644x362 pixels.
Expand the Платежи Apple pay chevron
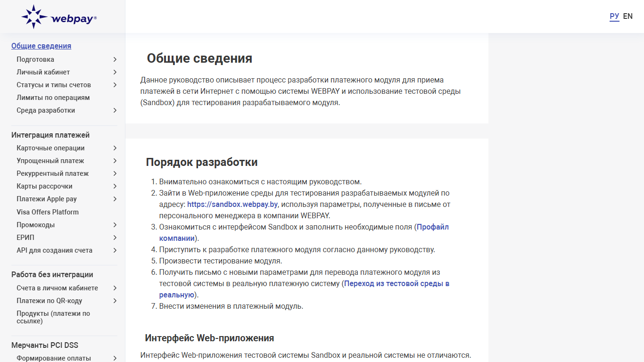(x=115, y=199)
